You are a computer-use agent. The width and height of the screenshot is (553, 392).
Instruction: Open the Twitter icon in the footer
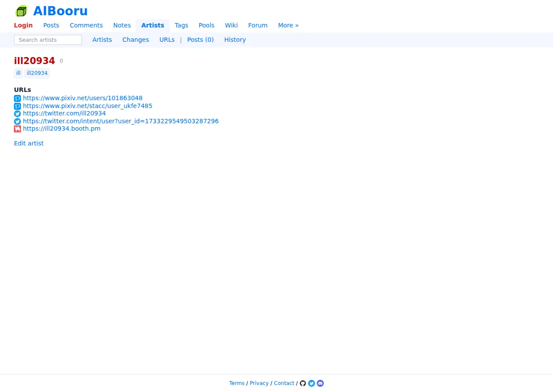click(x=312, y=383)
